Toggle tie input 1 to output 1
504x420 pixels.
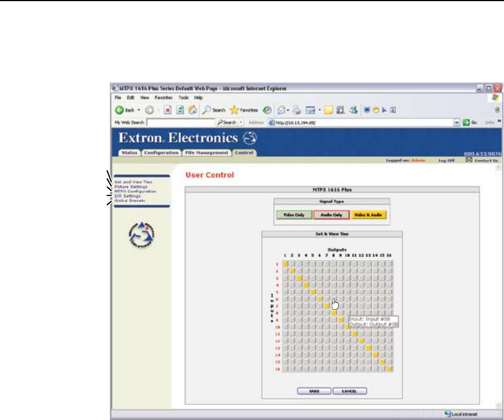286,264
